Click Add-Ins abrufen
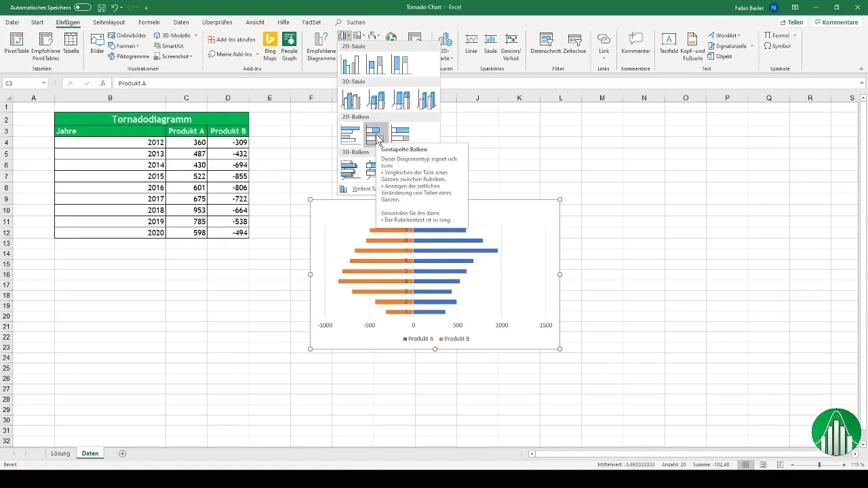This screenshot has height=488, width=868. coord(231,39)
